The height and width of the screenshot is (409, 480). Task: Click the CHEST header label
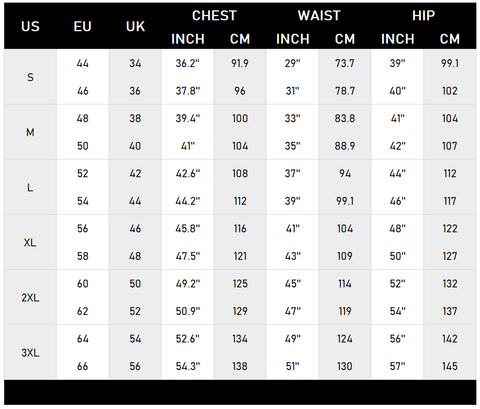[214, 16]
